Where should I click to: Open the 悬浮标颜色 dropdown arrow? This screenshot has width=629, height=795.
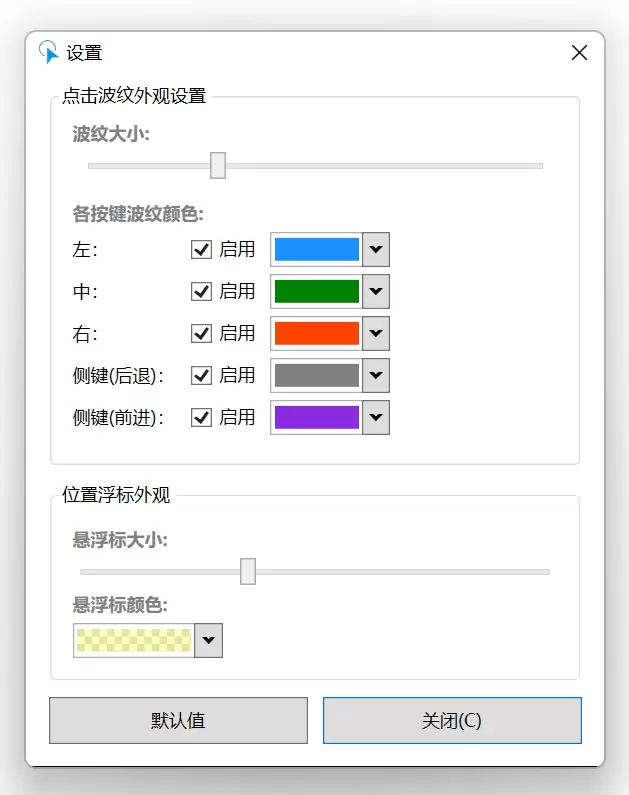(209, 640)
